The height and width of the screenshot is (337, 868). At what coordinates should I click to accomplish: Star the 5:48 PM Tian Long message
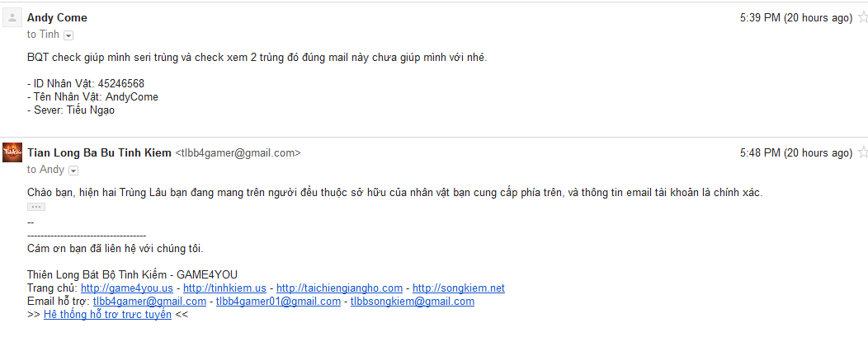(x=863, y=152)
